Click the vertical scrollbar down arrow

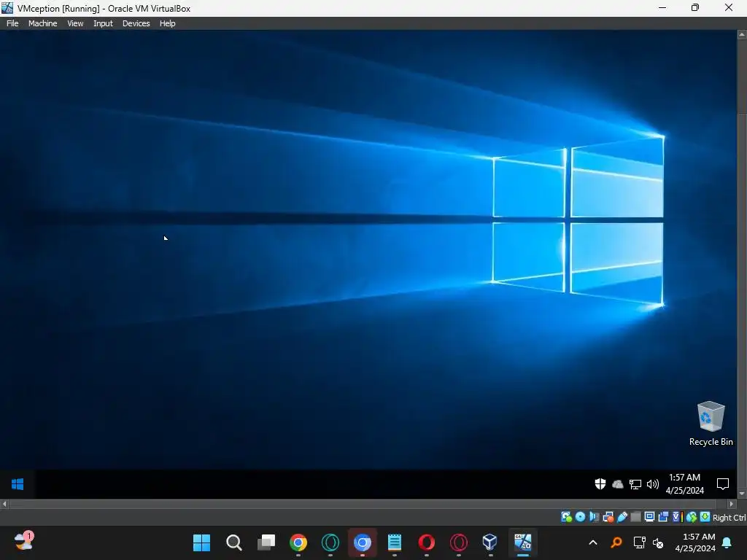click(742, 494)
